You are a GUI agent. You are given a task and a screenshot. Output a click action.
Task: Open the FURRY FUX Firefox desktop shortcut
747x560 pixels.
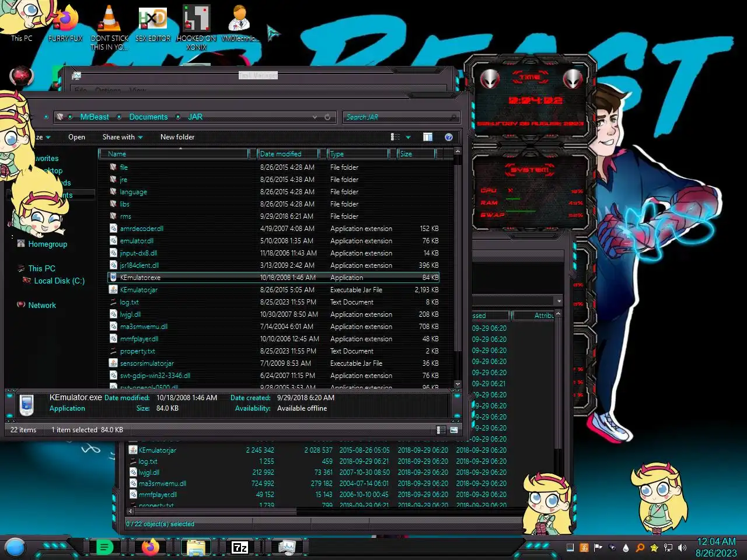65,23
